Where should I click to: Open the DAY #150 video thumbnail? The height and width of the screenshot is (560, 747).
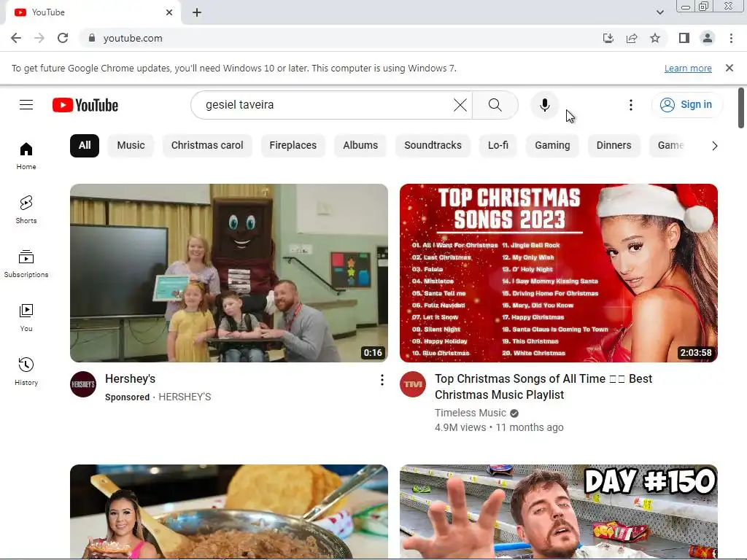coord(559,512)
